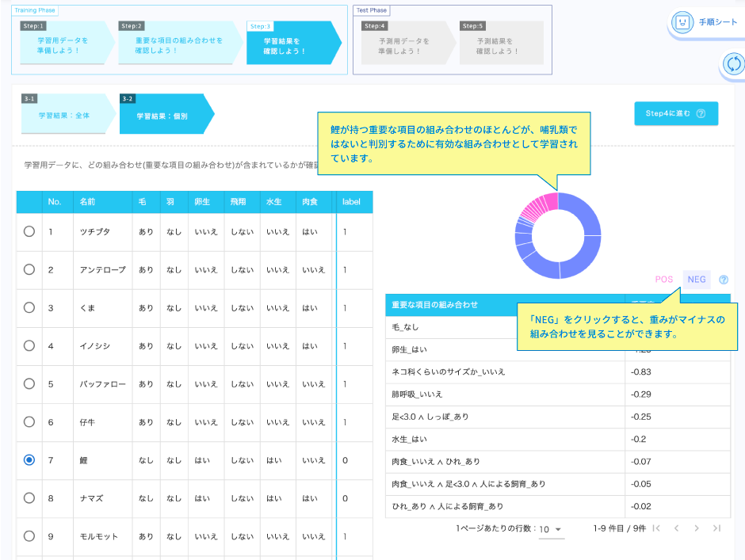The image size is (745, 560).
Task: Select radio button for バッファロー row
Action: pyautogui.click(x=29, y=383)
